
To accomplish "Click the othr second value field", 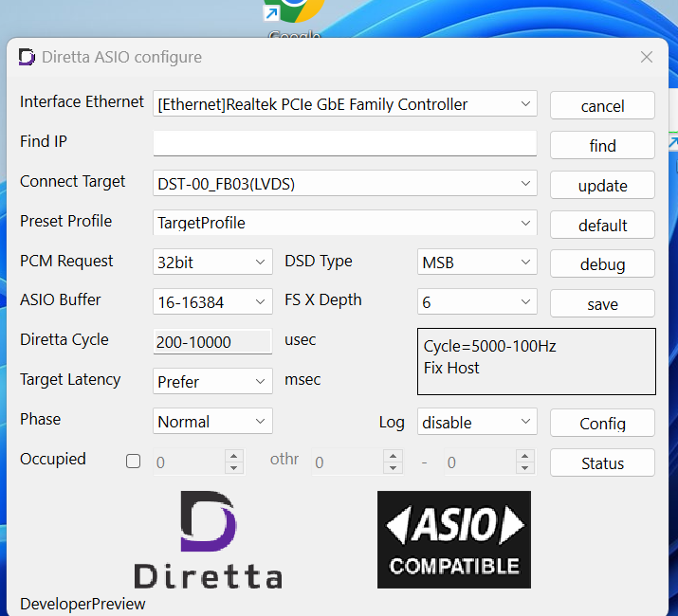I will click(480, 462).
